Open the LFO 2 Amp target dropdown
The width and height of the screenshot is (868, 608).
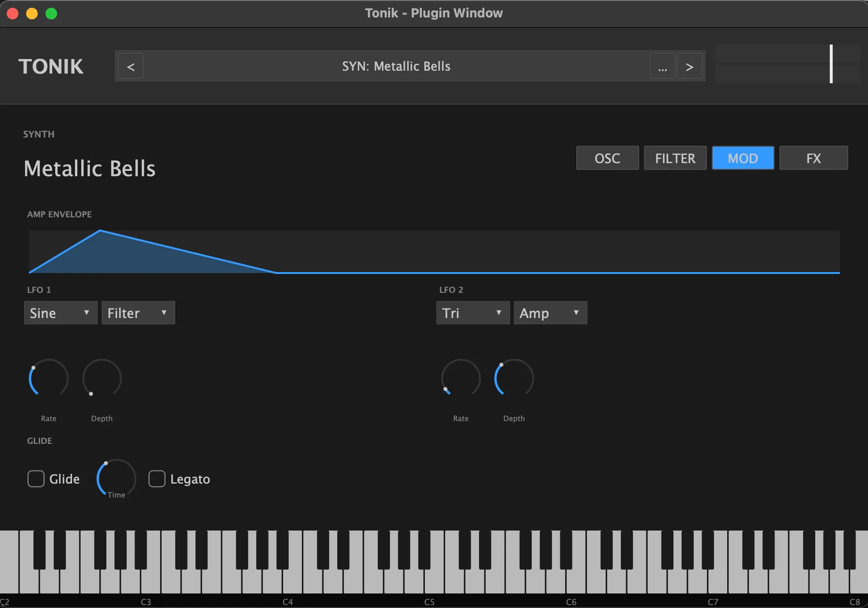(551, 313)
